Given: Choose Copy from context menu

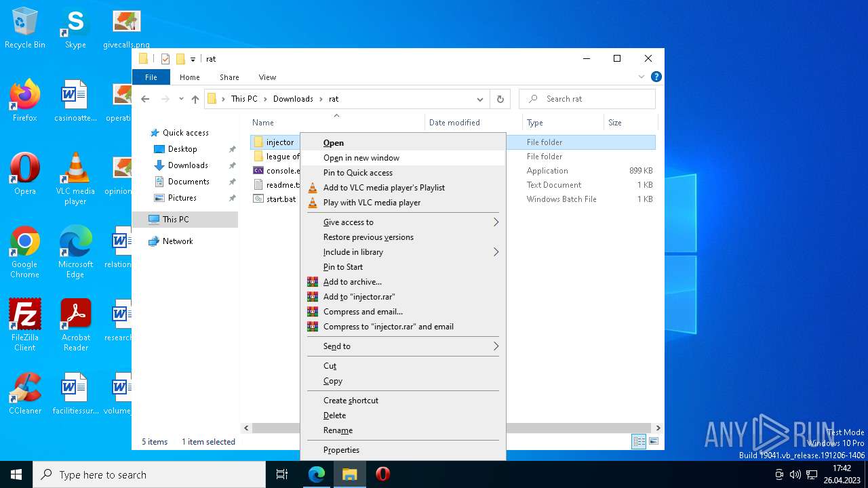Looking at the screenshot, I should tap(403, 381).
